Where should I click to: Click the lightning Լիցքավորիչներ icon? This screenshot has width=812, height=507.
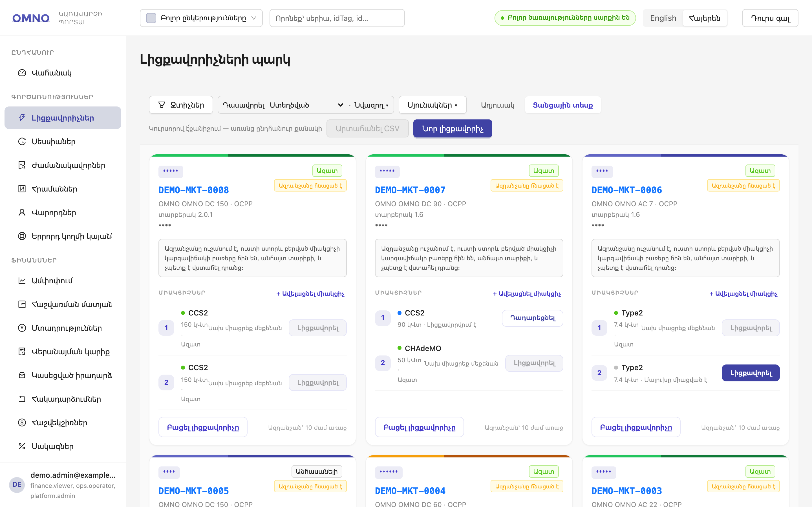[22, 118]
